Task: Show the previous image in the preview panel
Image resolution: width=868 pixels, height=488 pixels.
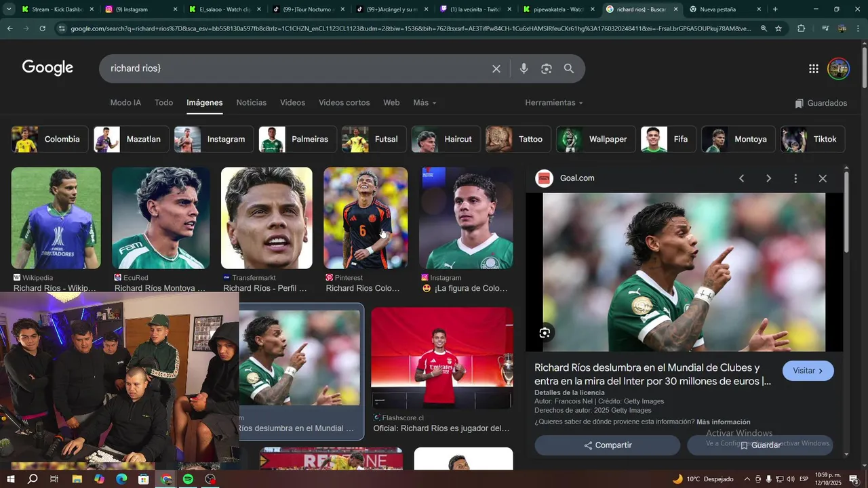Action: click(x=741, y=178)
